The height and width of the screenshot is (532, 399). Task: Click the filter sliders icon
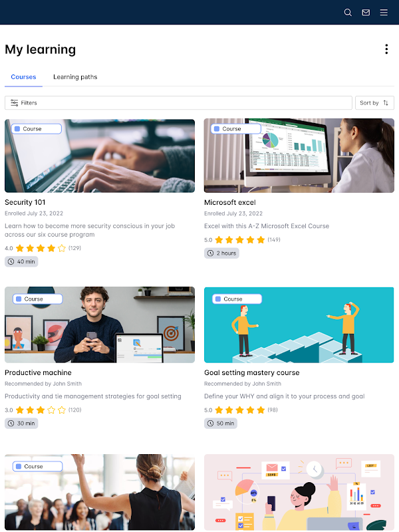pyautogui.click(x=14, y=103)
